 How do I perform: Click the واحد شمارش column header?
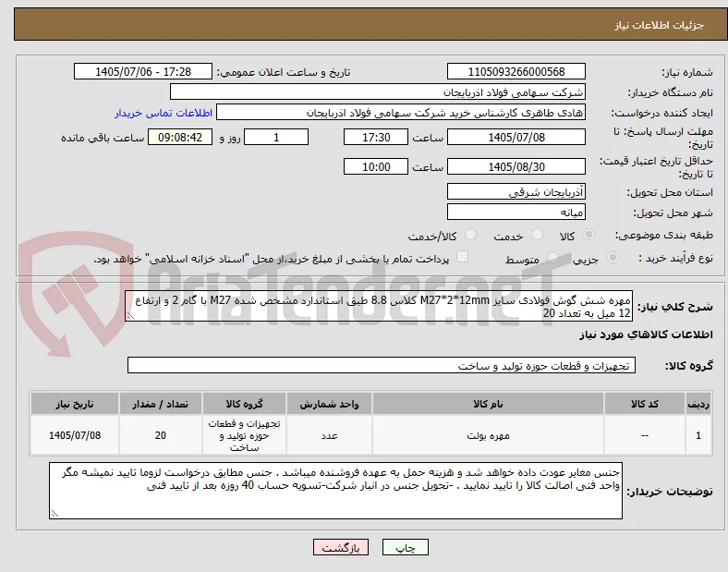pyautogui.click(x=329, y=404)
